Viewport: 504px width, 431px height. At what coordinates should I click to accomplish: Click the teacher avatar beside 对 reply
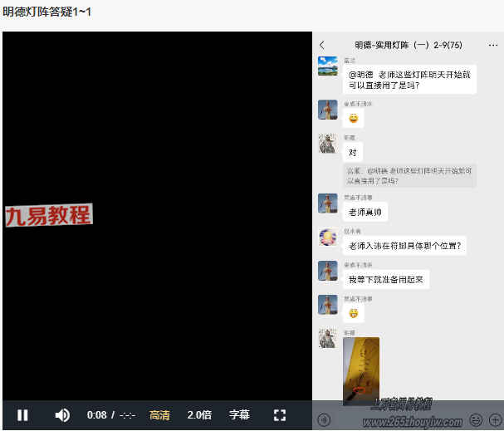pos(328,144)
